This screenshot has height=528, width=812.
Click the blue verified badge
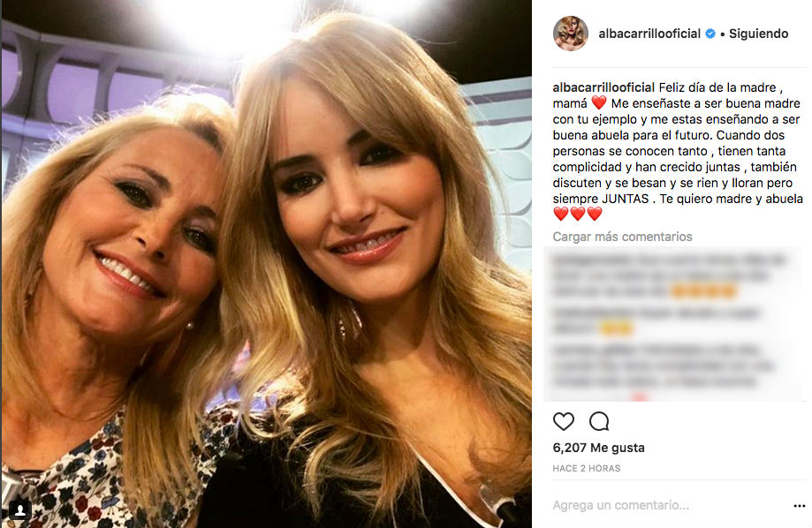[x=710, y=34]
